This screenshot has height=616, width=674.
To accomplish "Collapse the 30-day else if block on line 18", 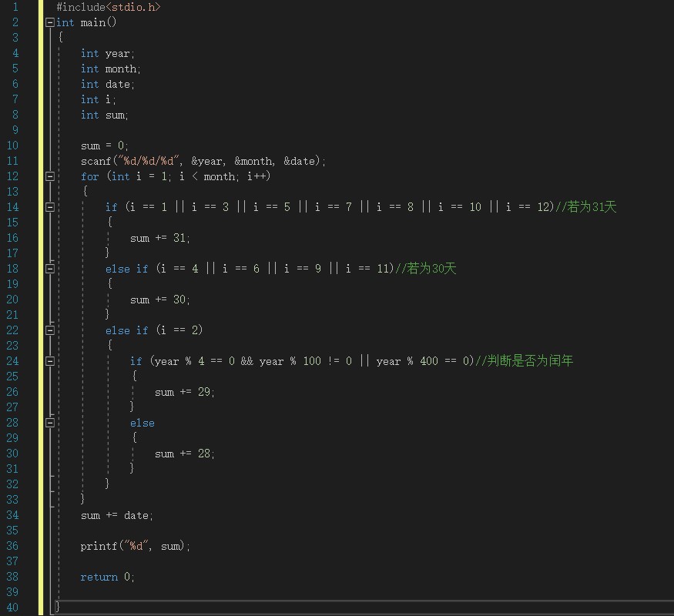I will [x=50, y=269].
